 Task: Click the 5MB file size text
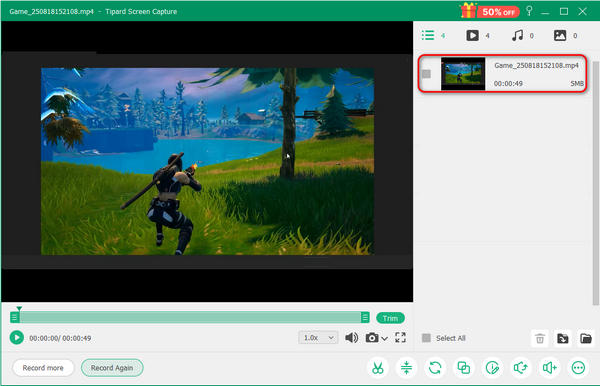[x=577, y=83]
